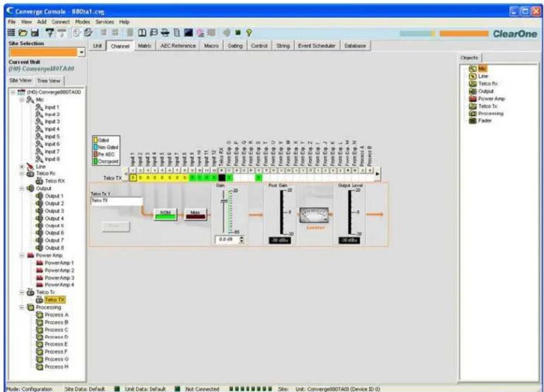Screen dimensions: 544x392
Task: Open the Help menu
Action: pos(124,22)
